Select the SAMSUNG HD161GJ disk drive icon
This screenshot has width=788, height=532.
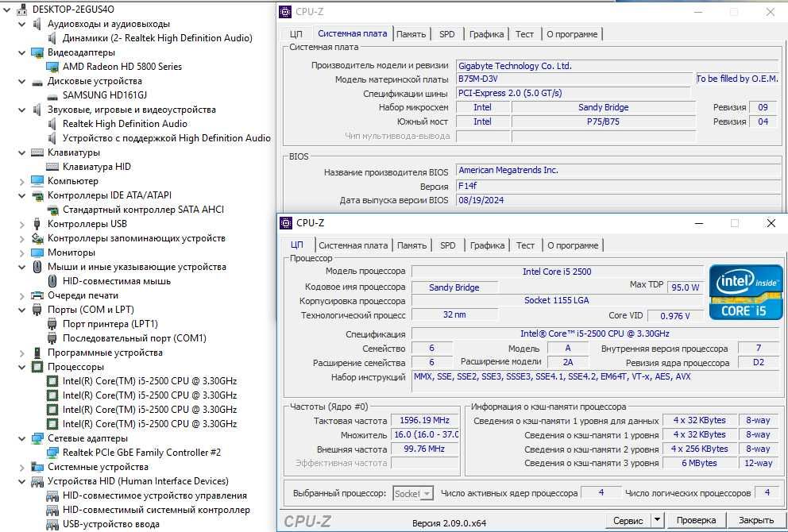pyautogui.click(x=52, y=95)
